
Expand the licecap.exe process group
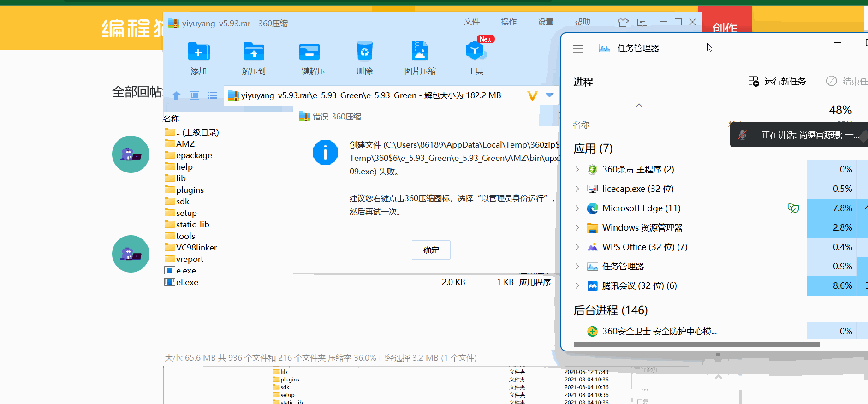point(577,189)
